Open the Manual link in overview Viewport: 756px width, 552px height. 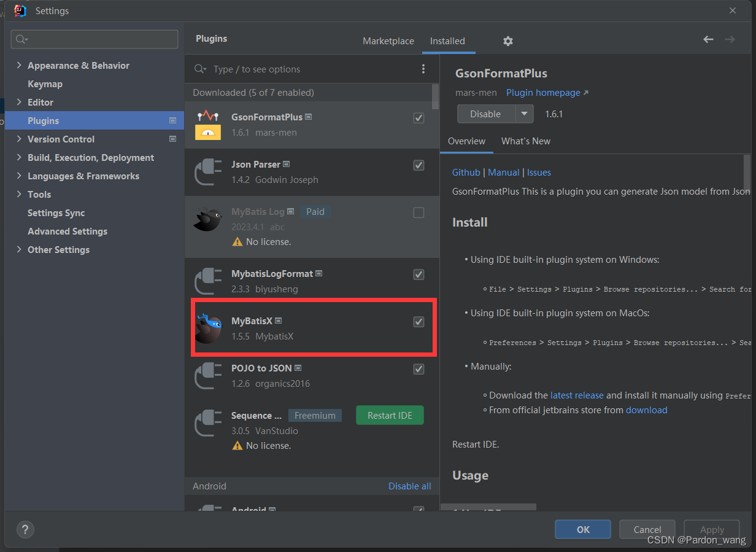[504, 173]
